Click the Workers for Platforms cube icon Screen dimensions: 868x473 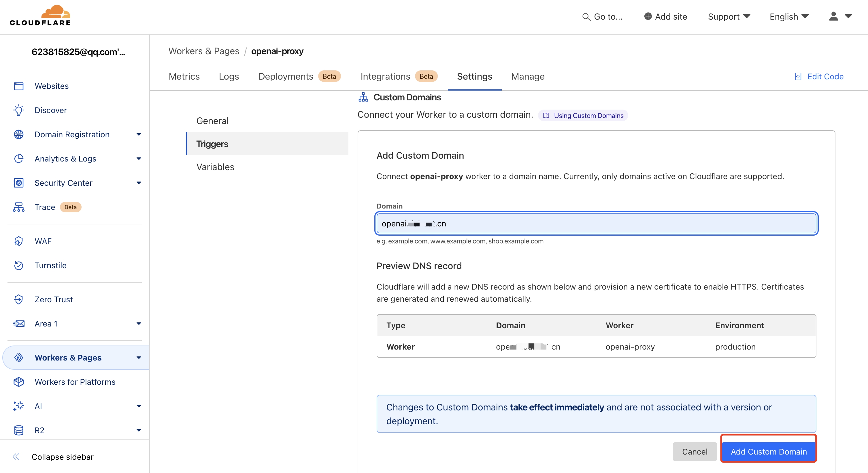[x=18, y=382]
